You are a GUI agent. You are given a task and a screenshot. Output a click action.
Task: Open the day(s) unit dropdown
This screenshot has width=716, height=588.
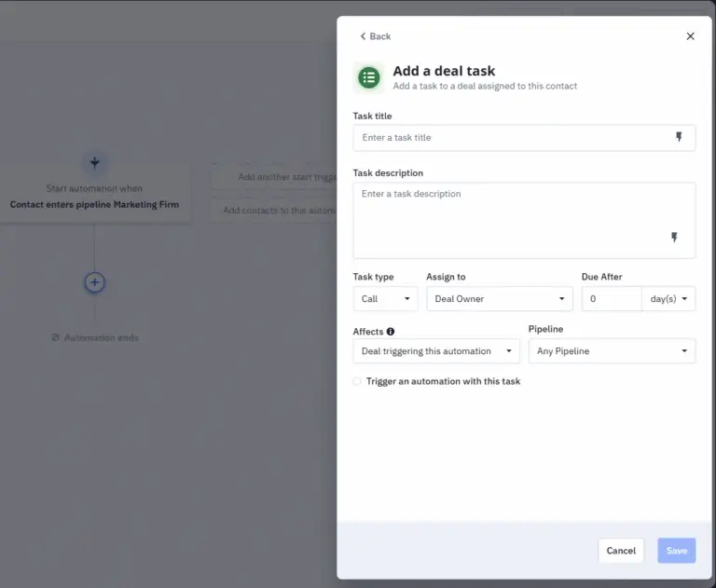(668, 298)
